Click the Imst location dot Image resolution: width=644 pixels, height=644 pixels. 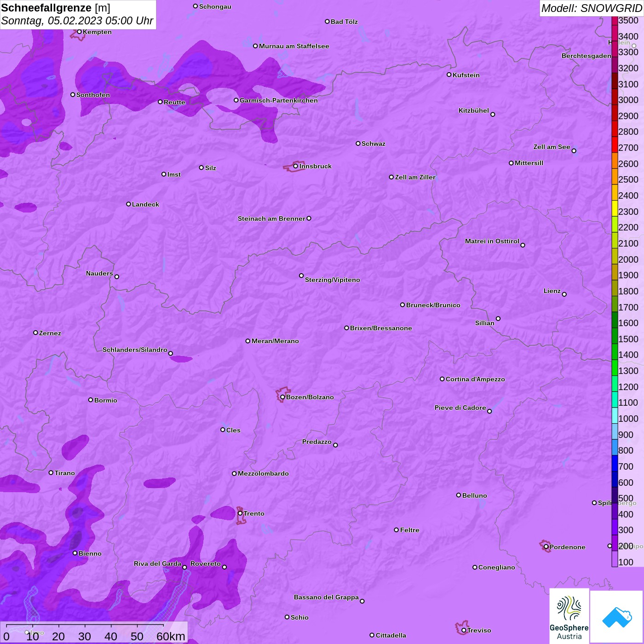coord(164,174)
